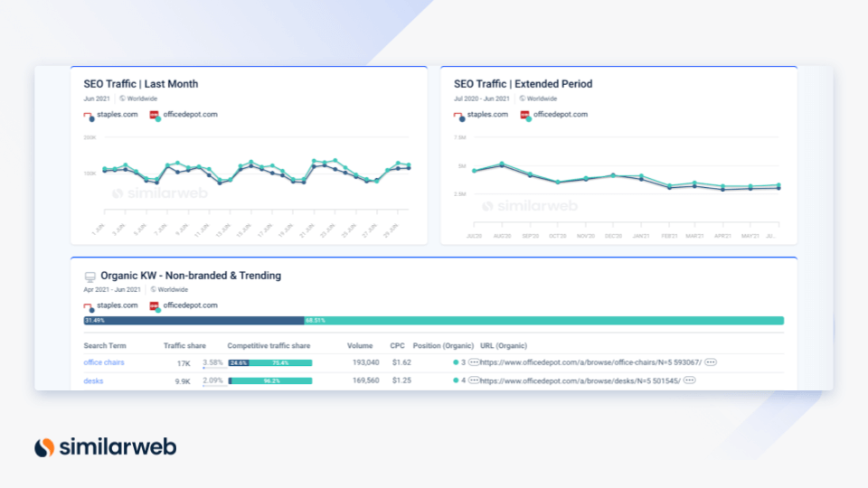Open officedepot.com desks browse URL
This screenshot has width=868, height=488.
(x=580, y=380)
